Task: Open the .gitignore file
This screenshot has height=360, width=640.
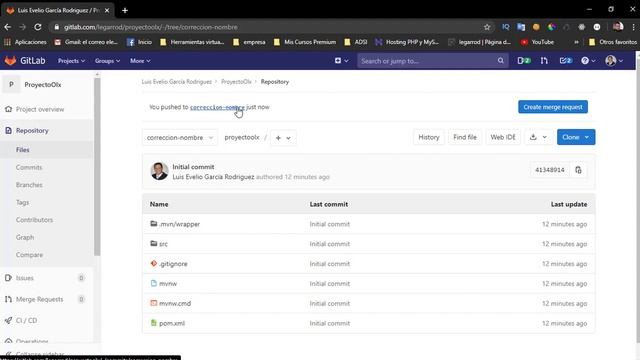Action: pyautogui.click(x=173, y=264)
